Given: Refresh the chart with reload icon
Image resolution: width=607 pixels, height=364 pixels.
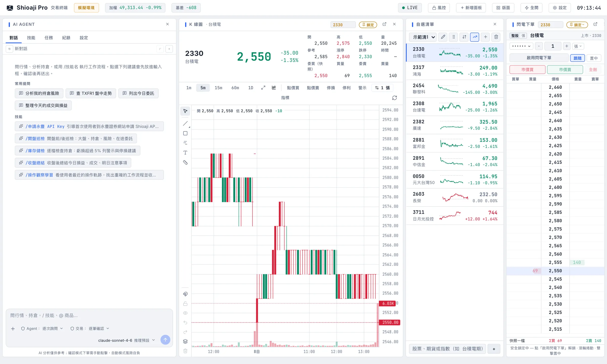Looking at the screenshot, I should (394, 98).
